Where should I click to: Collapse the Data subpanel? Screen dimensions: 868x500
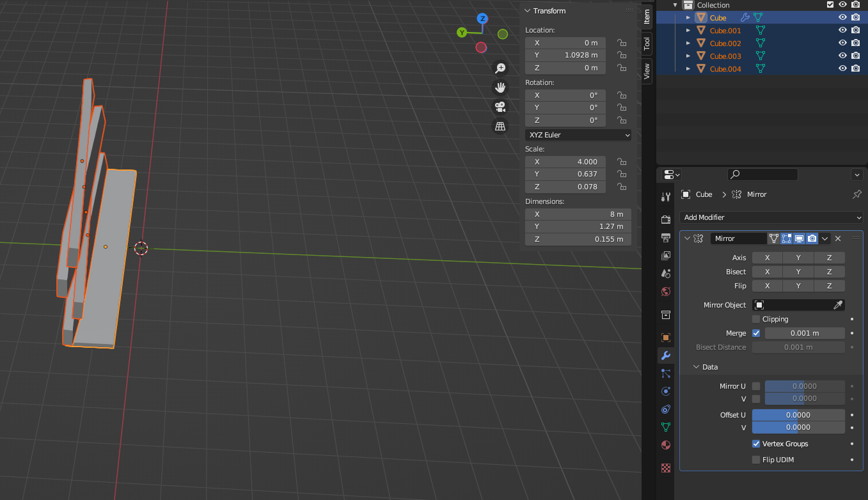click(697, 367)
